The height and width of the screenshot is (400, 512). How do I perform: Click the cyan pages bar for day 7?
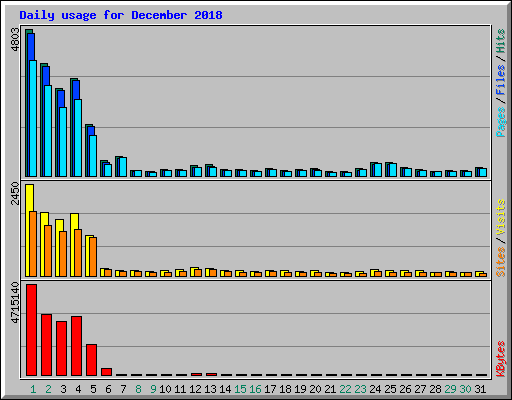pos(123,167)
